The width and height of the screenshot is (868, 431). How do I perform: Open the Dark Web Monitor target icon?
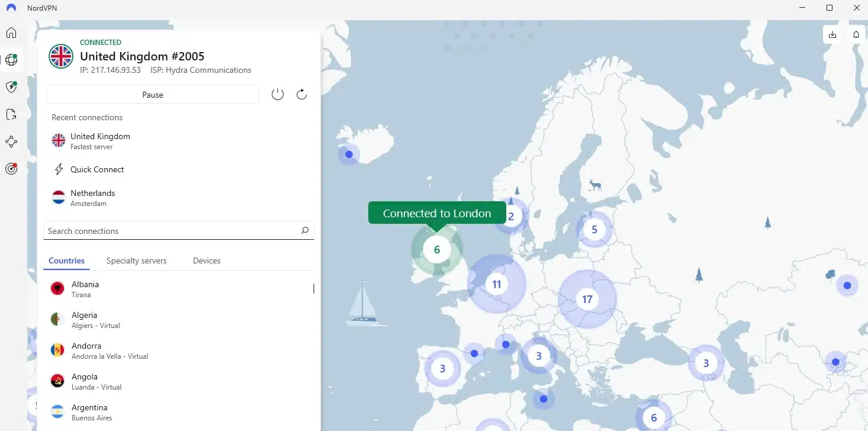[11, 169]
